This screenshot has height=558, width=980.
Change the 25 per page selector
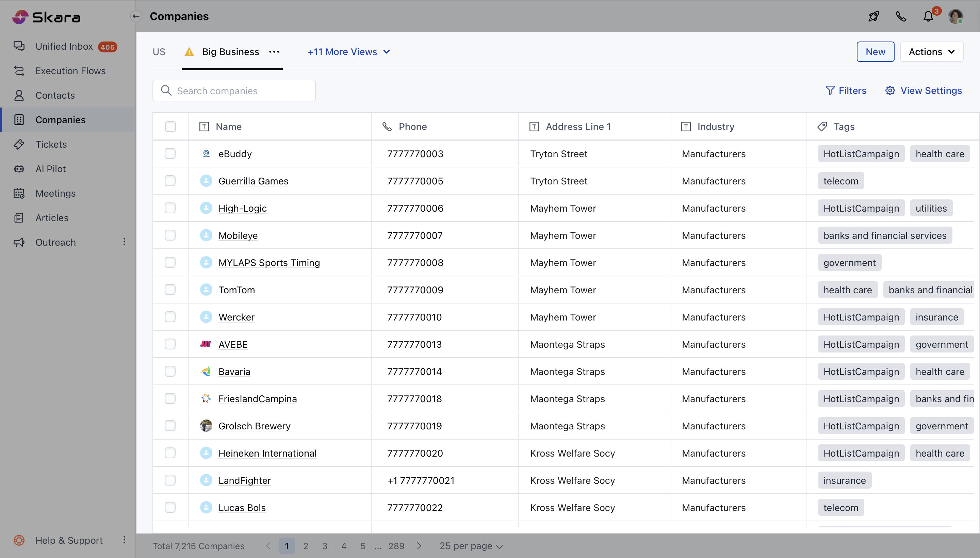(471, 546)
